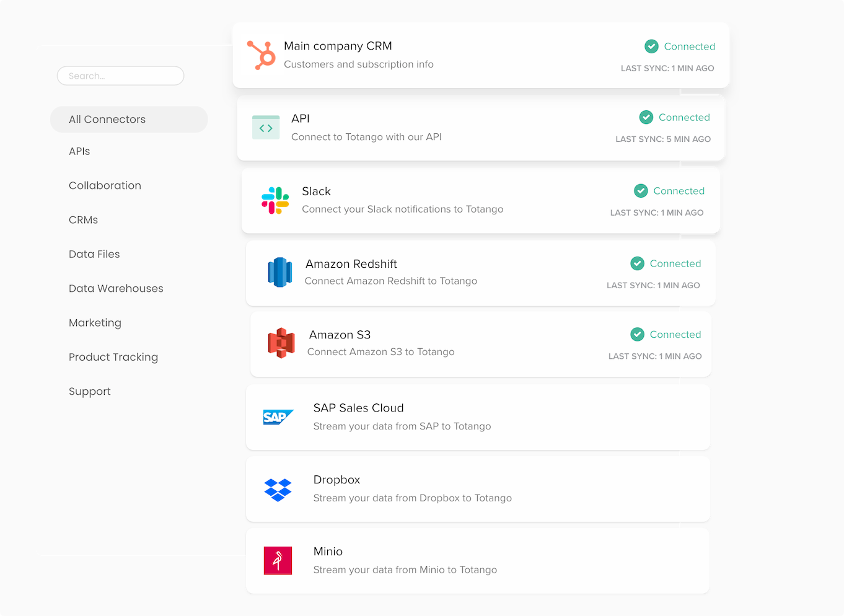Open the Amazon S3 title
Image resolution: width=844 pixels, height=616 pixels.
point(340,335)
